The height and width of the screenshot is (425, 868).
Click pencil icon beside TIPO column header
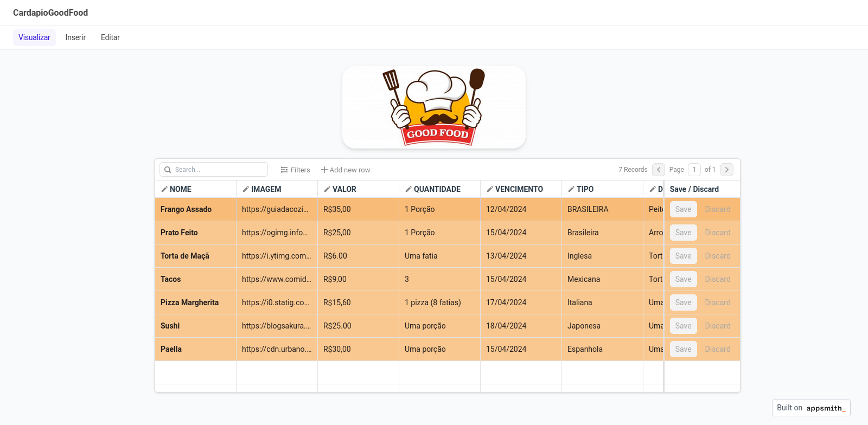(571, 189)
